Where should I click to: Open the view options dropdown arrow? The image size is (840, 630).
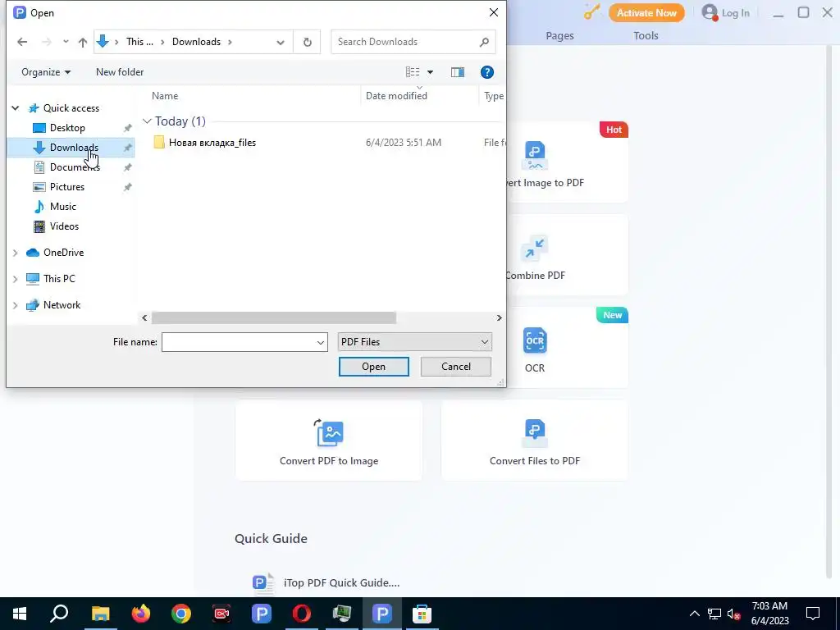tap(430, 72)
